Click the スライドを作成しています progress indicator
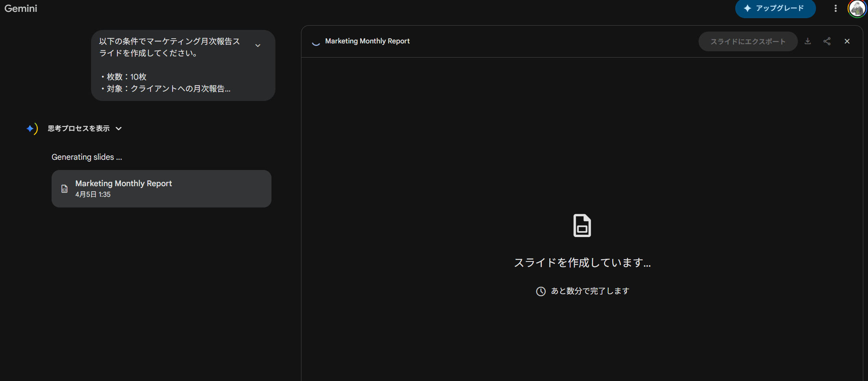 (x=582, y=263)
